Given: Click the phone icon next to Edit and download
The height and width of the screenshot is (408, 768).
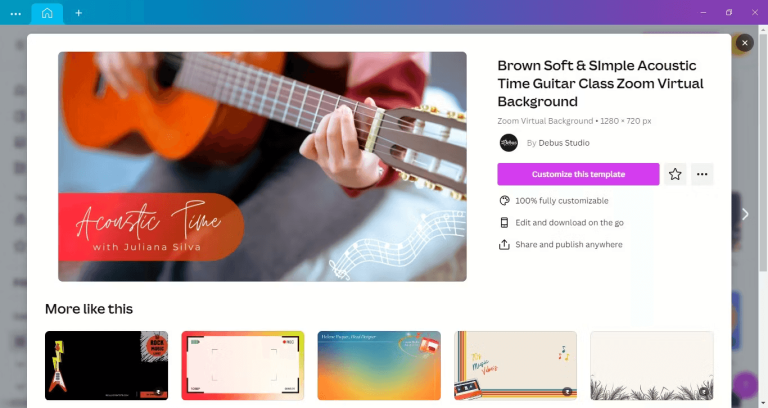Looking at the screenshot, I should 504,223.
